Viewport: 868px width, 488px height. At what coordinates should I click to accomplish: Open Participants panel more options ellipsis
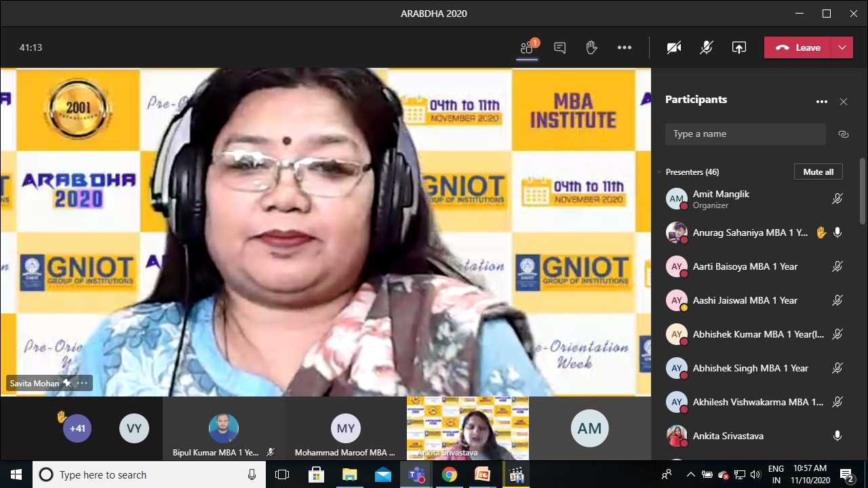pyautogui.click(x=821, y=102)
